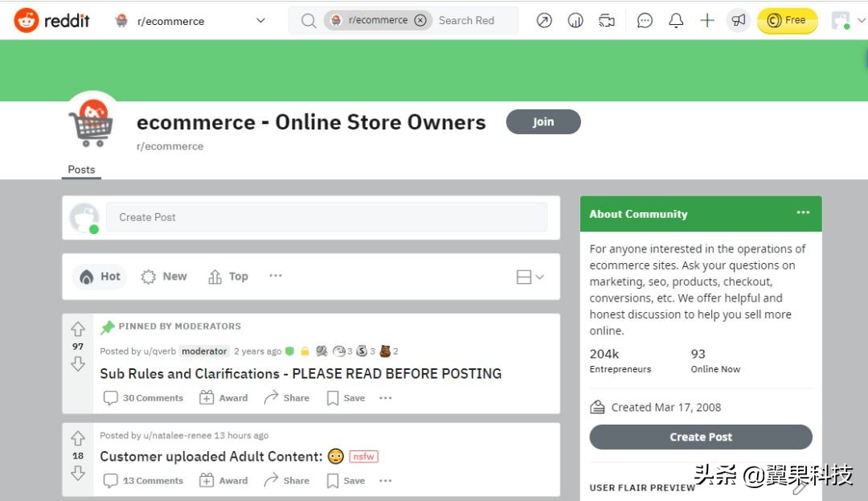Click the search magnifier icon
868x501 pixels.
(309, 20)
